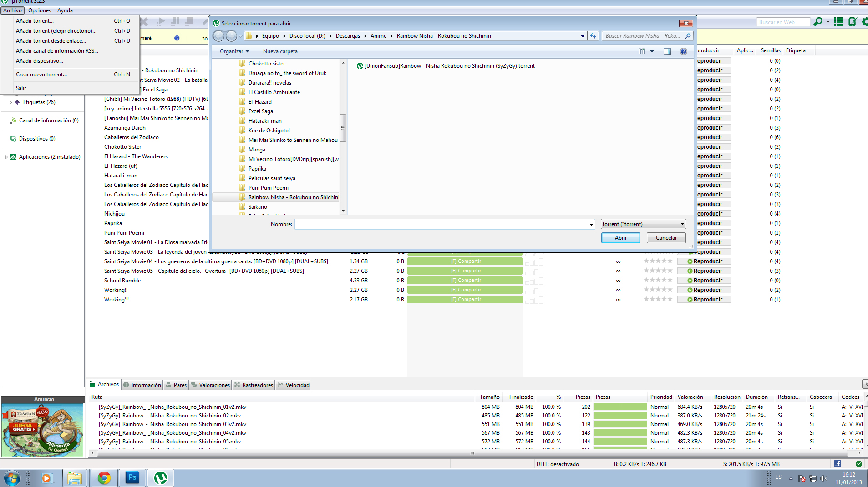The width and height of the screenshot is (868, 487).
Task: Toggle the preview pane in file dialog
Action: [667, 51]
